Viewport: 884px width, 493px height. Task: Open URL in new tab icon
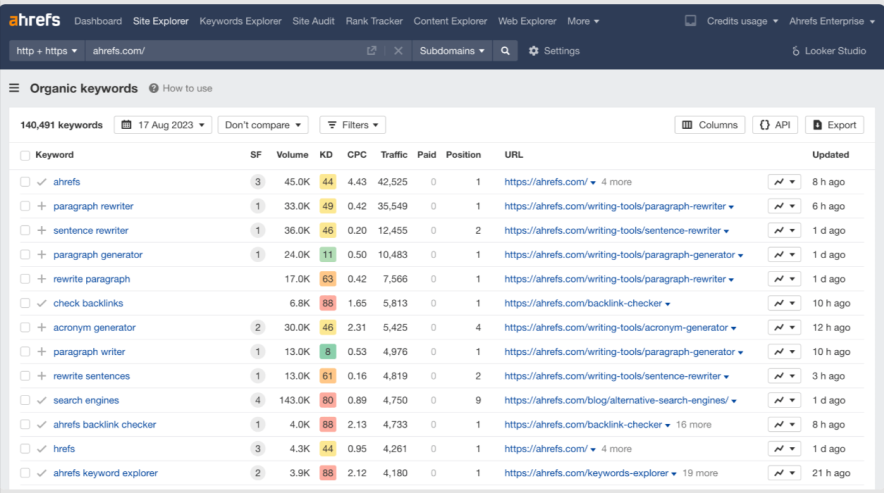coord(372,51)
